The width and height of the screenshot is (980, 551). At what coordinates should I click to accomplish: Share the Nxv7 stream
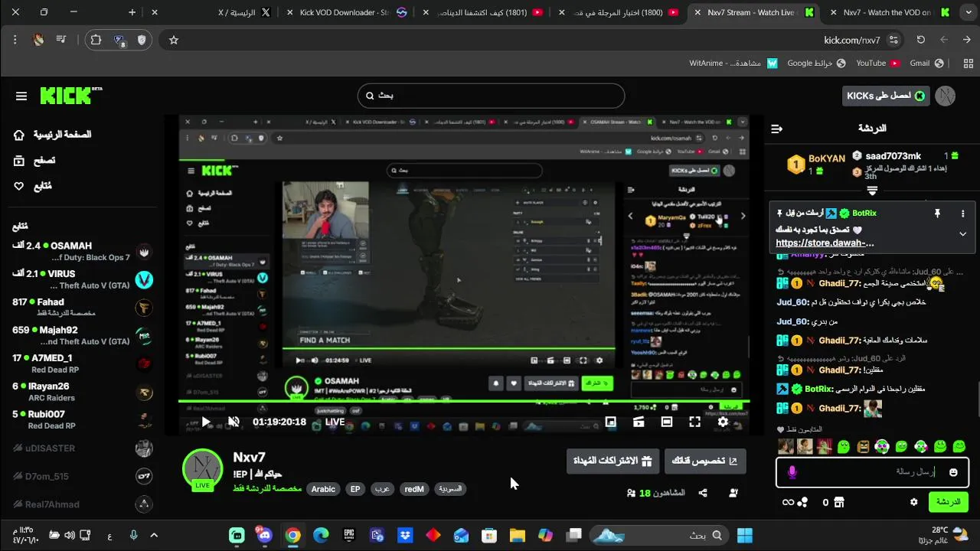pos(703,493)
